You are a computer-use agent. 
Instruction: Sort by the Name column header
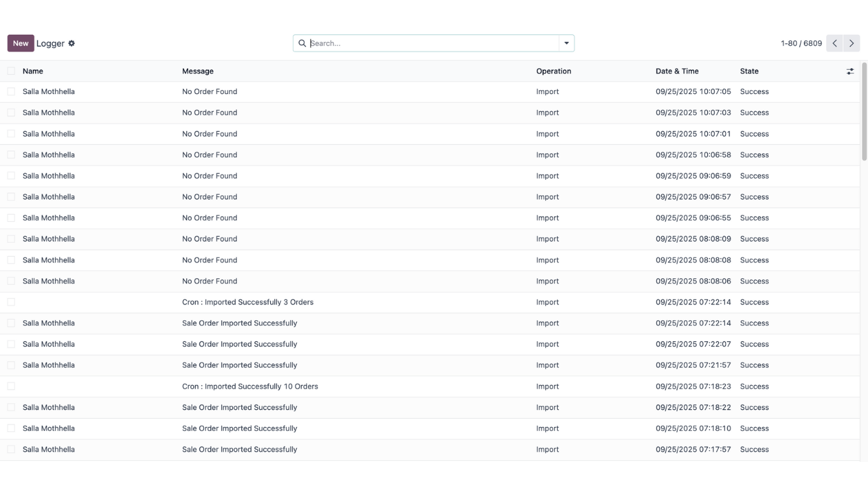33,71
